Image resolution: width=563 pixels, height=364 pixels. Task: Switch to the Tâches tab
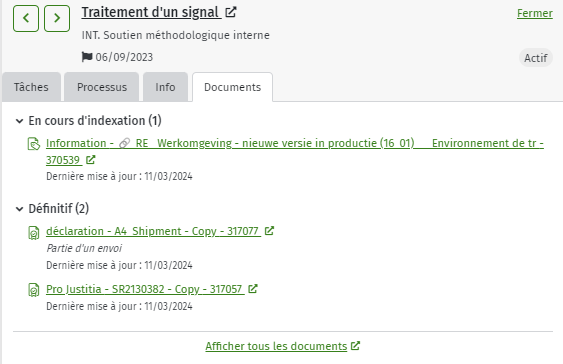pos(31,87)
